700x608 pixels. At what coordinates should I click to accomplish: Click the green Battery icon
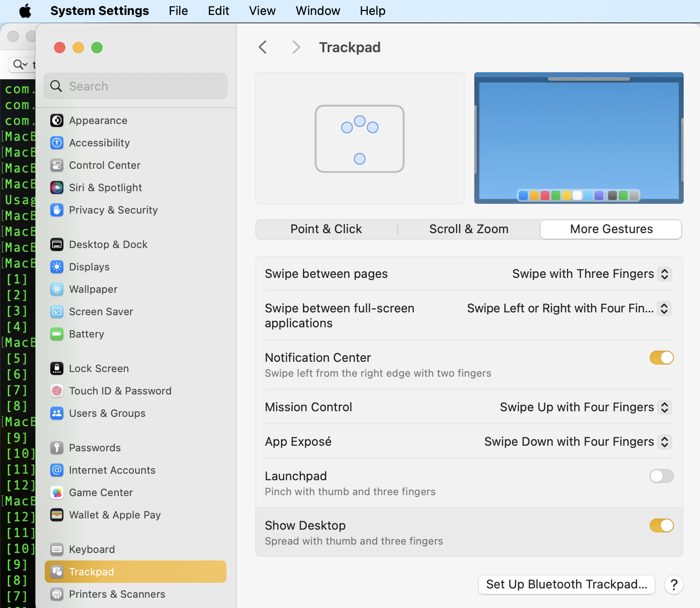tap(57, 334)
